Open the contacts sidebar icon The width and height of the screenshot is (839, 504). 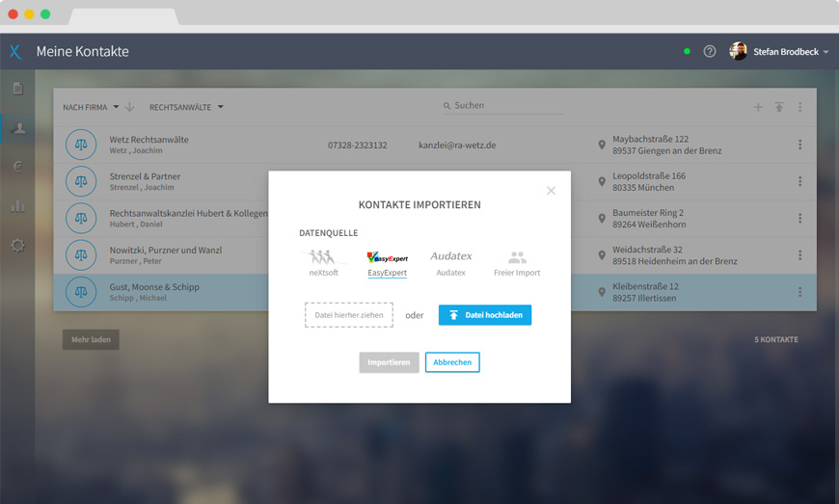[18, 128]
